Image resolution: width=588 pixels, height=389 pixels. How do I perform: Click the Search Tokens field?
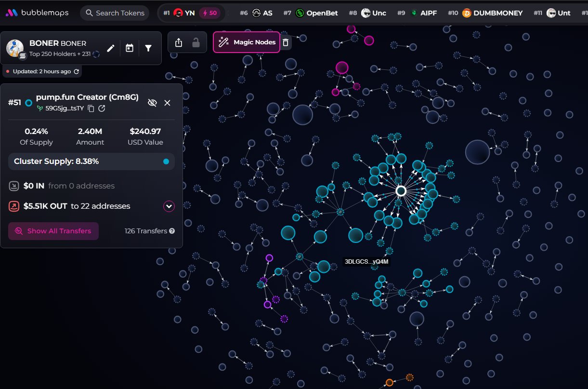click(x=115, y=13)
